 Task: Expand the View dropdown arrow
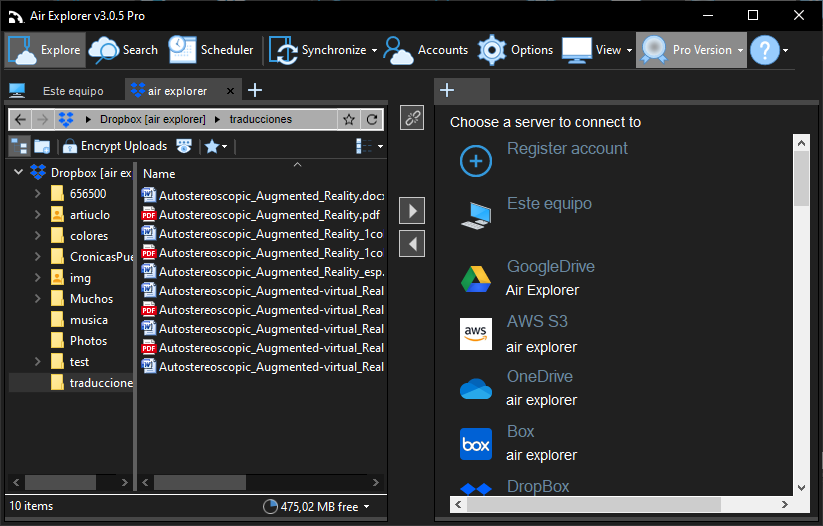tap(629, 50)
